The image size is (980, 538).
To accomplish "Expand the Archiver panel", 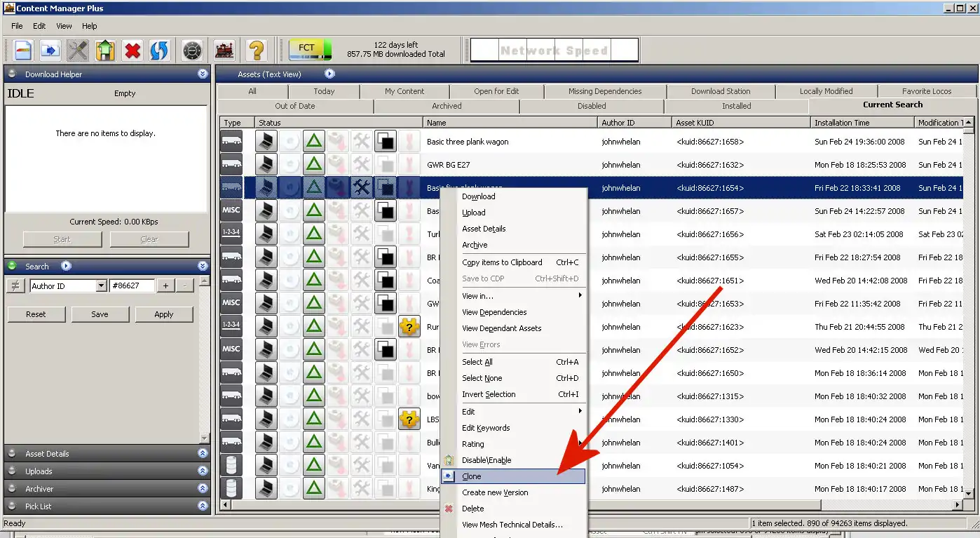I will click(x=203, y=489).
